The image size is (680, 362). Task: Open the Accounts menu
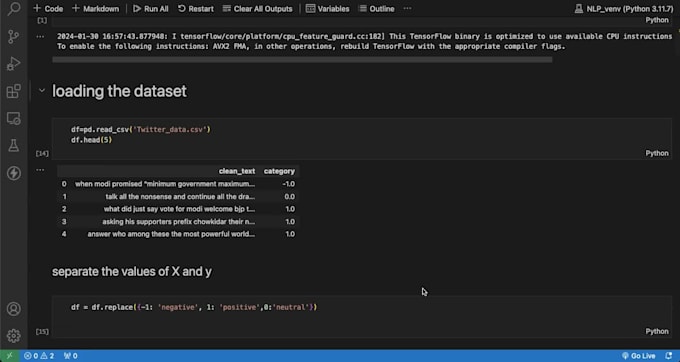coord(14,309)
